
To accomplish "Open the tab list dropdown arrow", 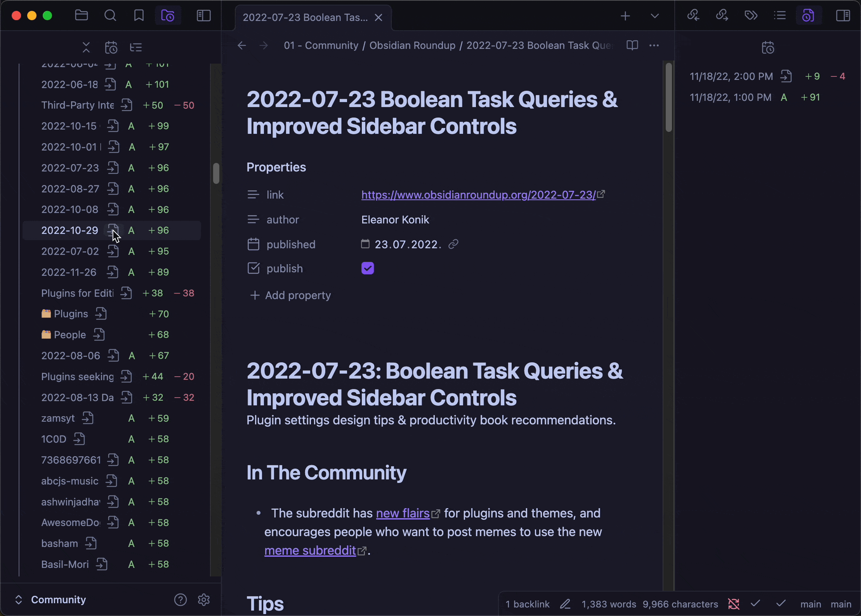I will click(654, 16).
